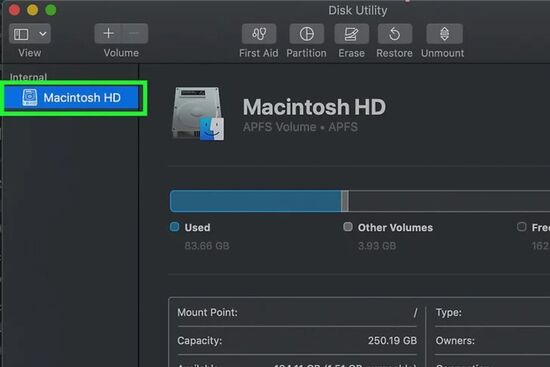Open the View dropdown chevron
Viewport: 550px width, 367px height.
click(43, 34)
